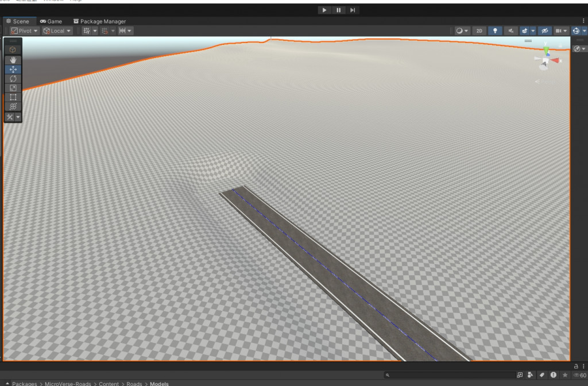The height and width of the screenshot is (386, 588).
Task: Toggle grid visibility icon
Action: pyautogui.click(x=87, y=31)
